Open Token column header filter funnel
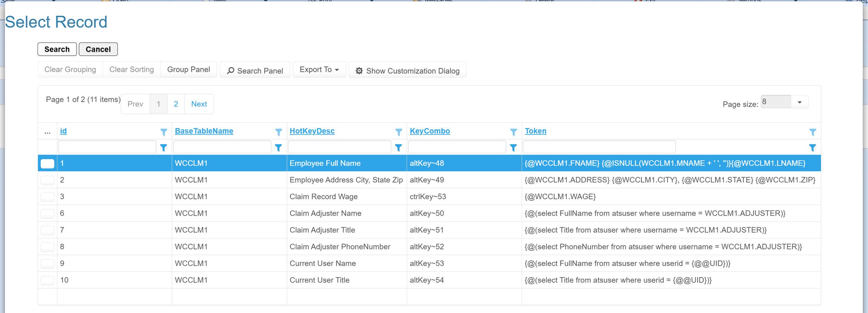Screen dimensions: 868x313 click(x=812, y=132)
